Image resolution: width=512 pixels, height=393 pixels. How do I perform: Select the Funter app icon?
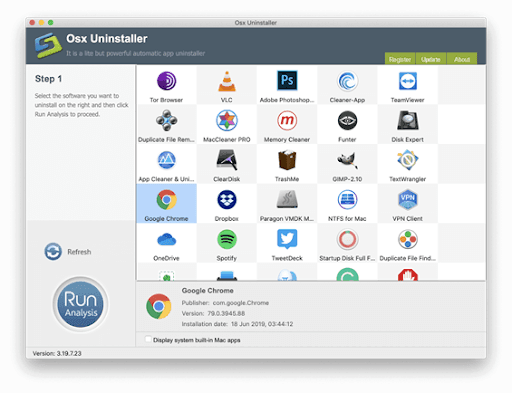pos(347,121)
